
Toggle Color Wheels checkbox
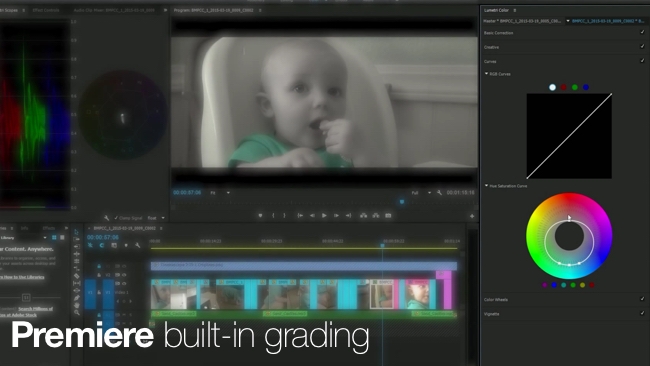click(x=642, y=298)
